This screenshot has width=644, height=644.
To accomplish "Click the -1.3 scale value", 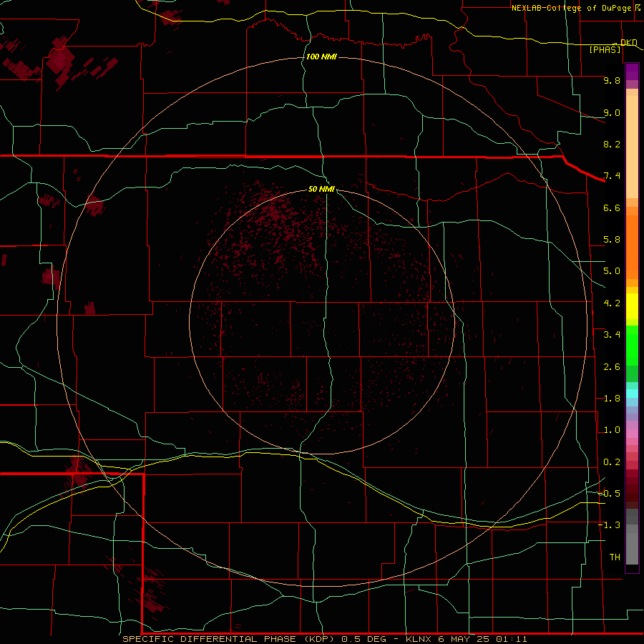I will [x=610, y=525].
